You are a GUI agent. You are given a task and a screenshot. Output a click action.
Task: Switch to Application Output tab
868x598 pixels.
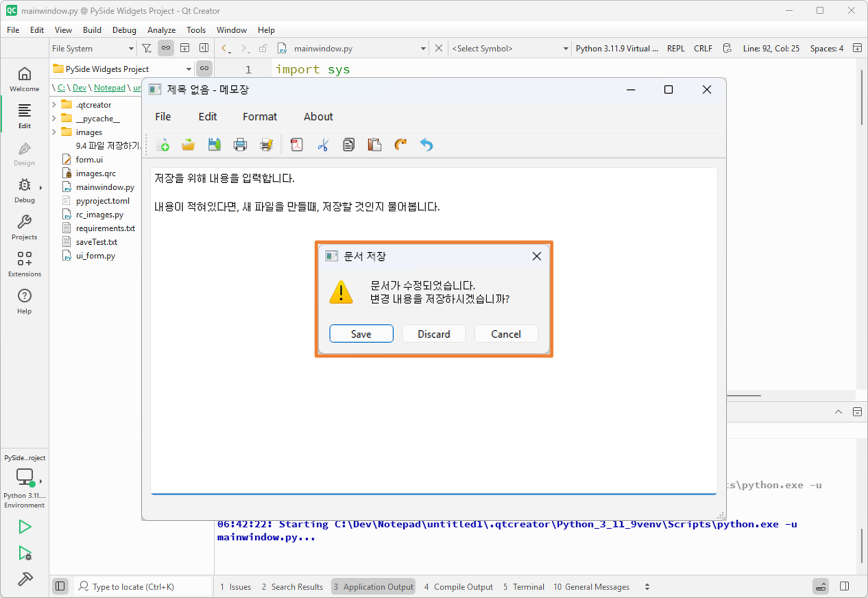coord(373,587)
